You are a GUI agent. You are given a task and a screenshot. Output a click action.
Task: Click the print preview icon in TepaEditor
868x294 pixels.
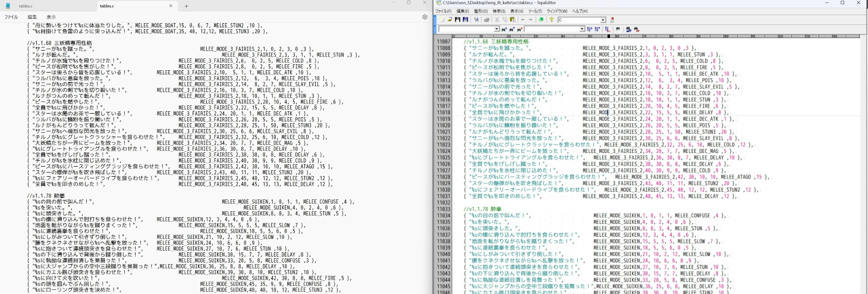point(476,20)
